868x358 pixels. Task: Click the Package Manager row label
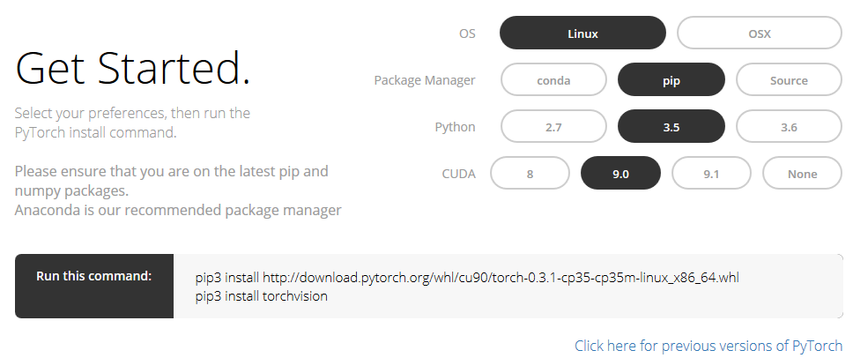(425, 80)
